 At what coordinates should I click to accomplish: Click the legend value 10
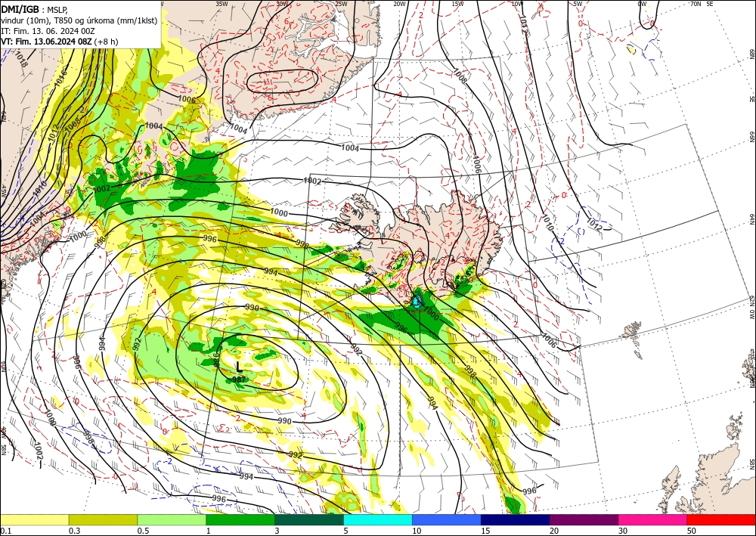click(x=417, y=531)
